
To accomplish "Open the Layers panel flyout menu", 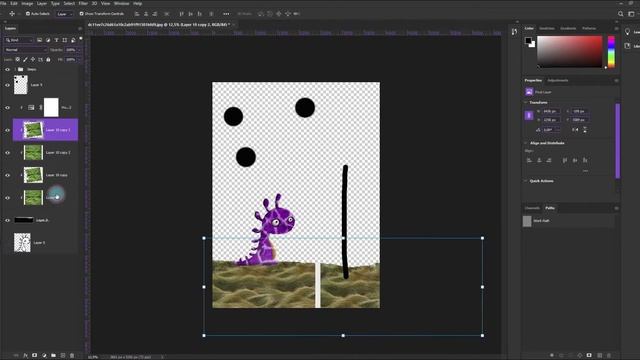I will tap(80, 29).
